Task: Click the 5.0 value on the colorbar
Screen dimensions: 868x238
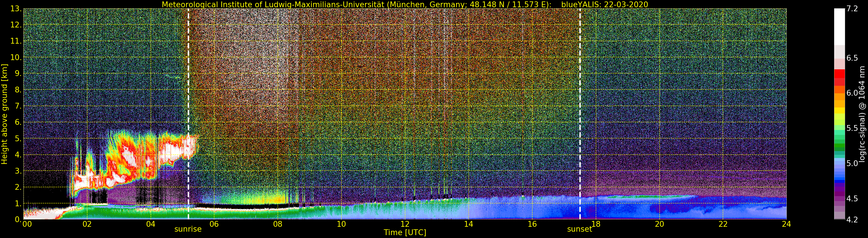Action: (x=852, y=163)
